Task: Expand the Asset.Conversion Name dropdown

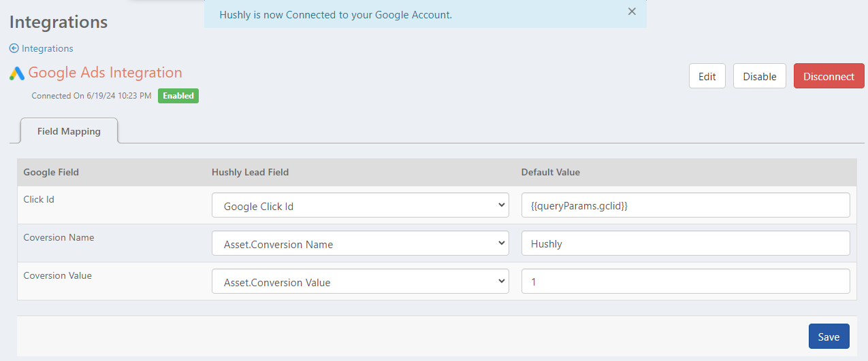Action: 360,243
